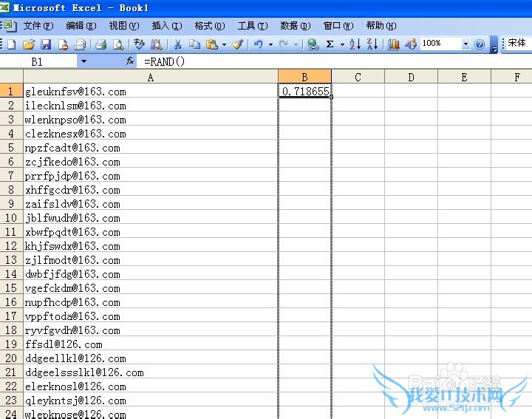This screenshot has width=532, height=419.
Task: Expand the AutoSum functions dropdown arrow
Action: coord(342,44)
